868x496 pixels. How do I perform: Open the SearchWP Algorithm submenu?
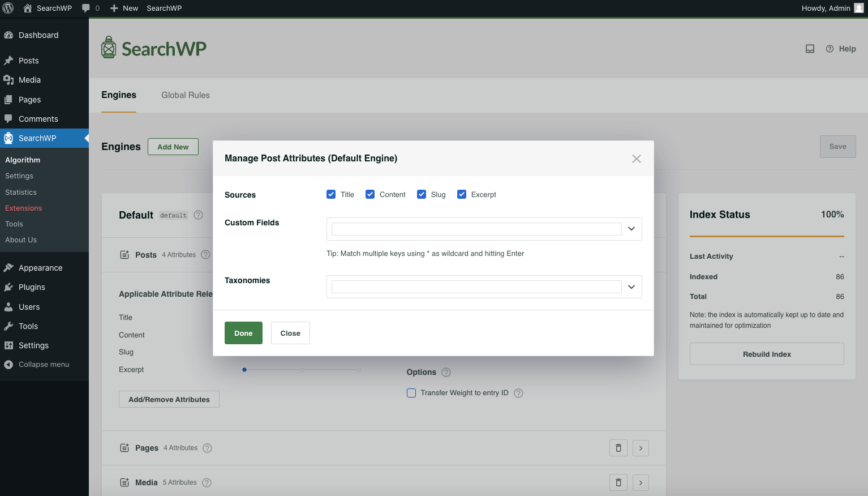(x=23, y=160)
